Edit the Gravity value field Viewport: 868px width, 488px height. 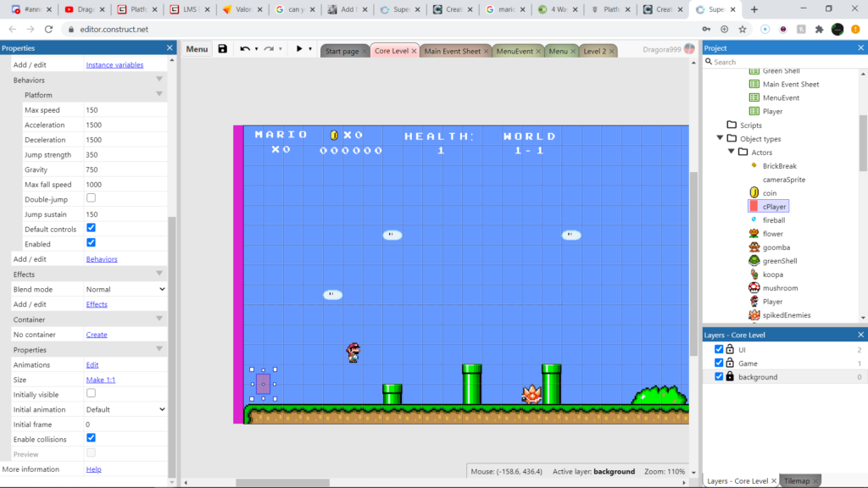pos(125,169)
